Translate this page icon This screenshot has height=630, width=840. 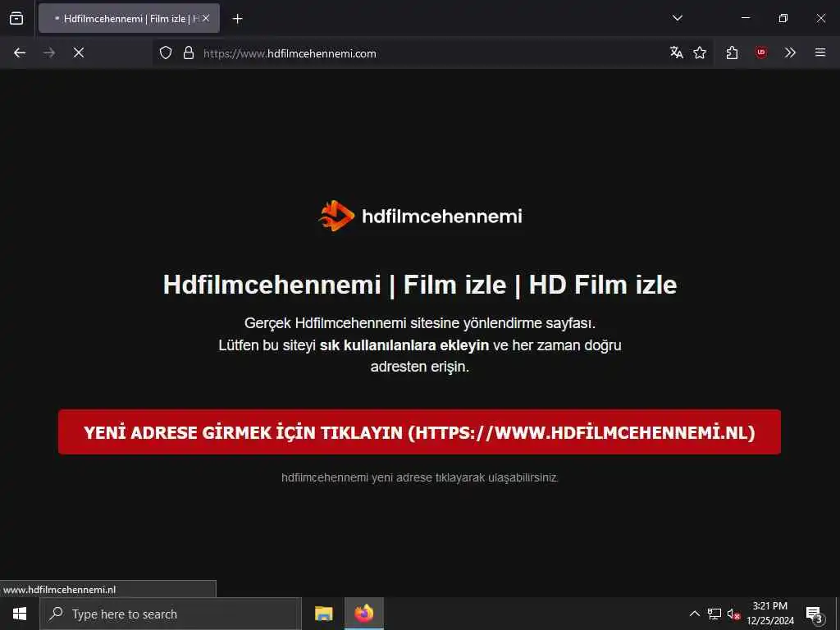click(x=676, y=52)
